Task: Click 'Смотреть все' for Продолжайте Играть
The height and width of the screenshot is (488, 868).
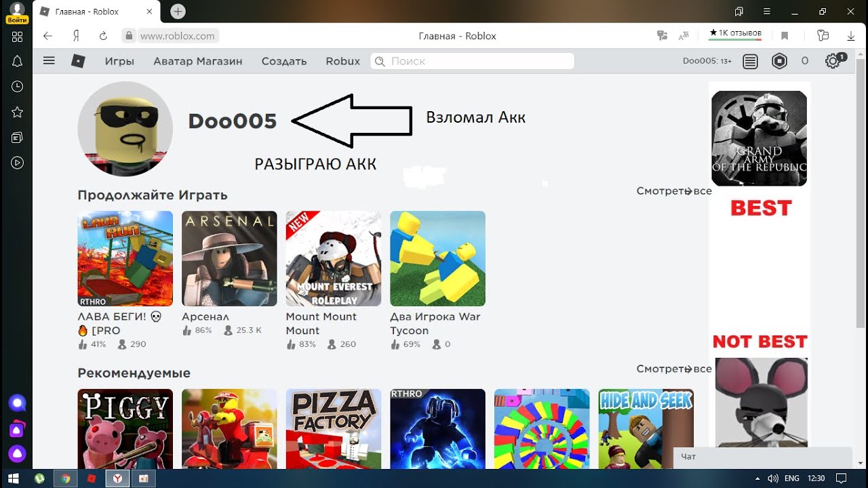Action: [674, 191]
